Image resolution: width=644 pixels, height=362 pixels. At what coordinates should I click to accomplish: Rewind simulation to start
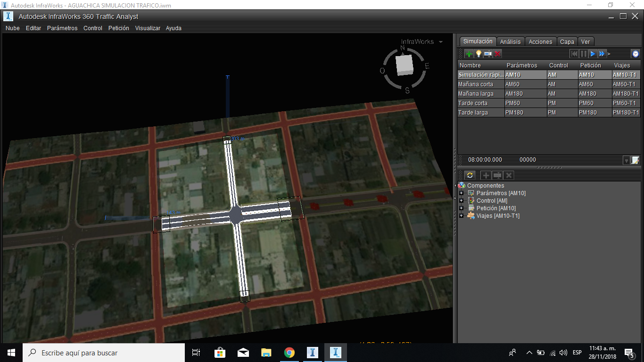point(574,54)
